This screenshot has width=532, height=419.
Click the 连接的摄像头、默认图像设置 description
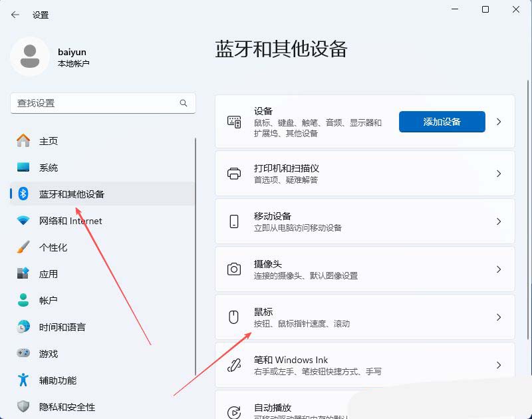(306, 275)
